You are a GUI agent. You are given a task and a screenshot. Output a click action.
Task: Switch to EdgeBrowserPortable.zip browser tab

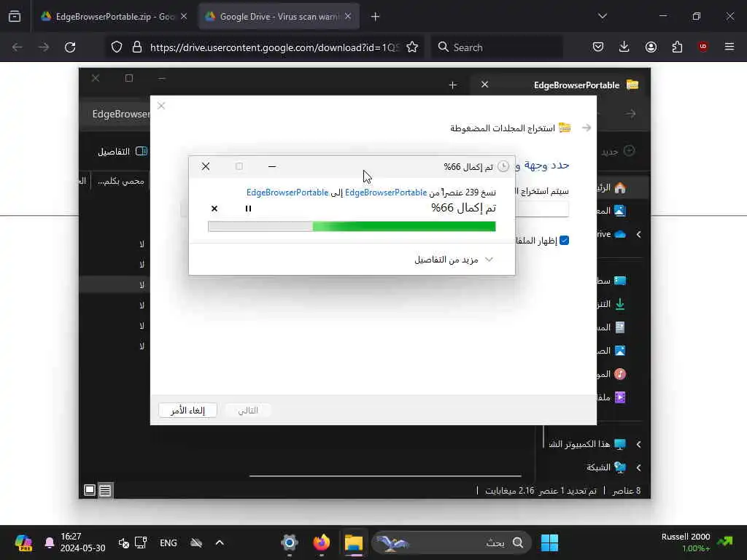tap(114, 17)
